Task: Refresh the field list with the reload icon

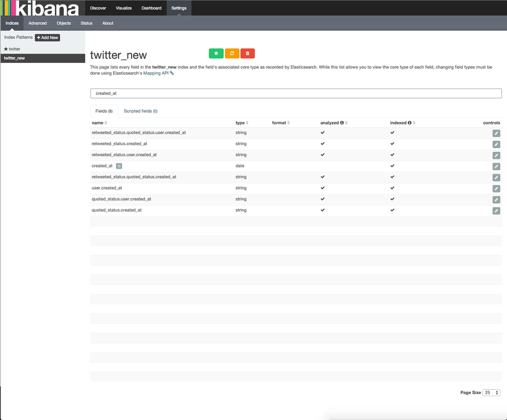Action: pos(231,53)
